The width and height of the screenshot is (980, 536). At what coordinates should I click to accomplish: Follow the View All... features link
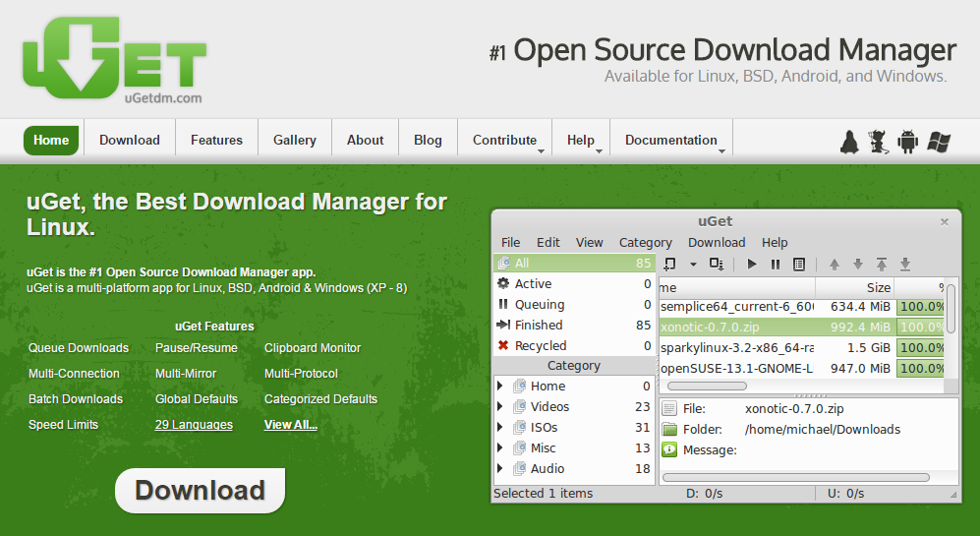[x=291, y=425]
